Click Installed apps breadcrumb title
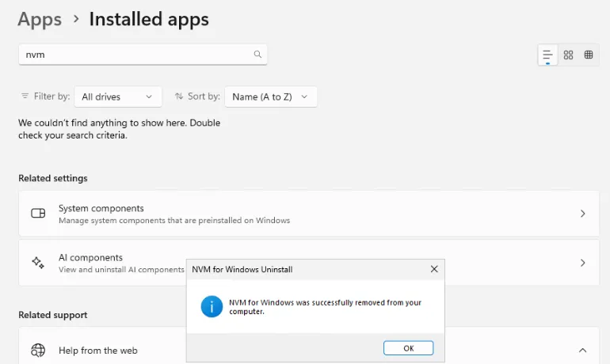The width and height of the screenshot is (610, 364). pyautogui.click(x=149, y=20)
